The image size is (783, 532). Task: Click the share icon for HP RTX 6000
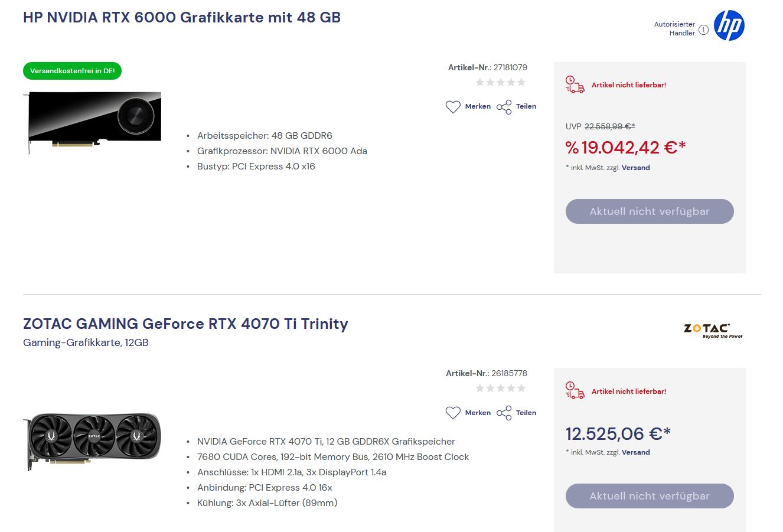tap(504, 107)
